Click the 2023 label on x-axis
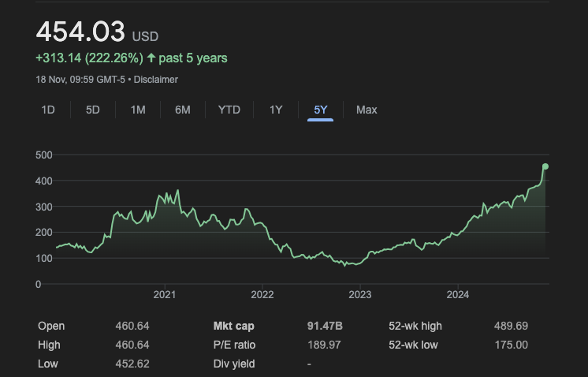Viewport: 588px width, 377px height. (x=359, y=295)
